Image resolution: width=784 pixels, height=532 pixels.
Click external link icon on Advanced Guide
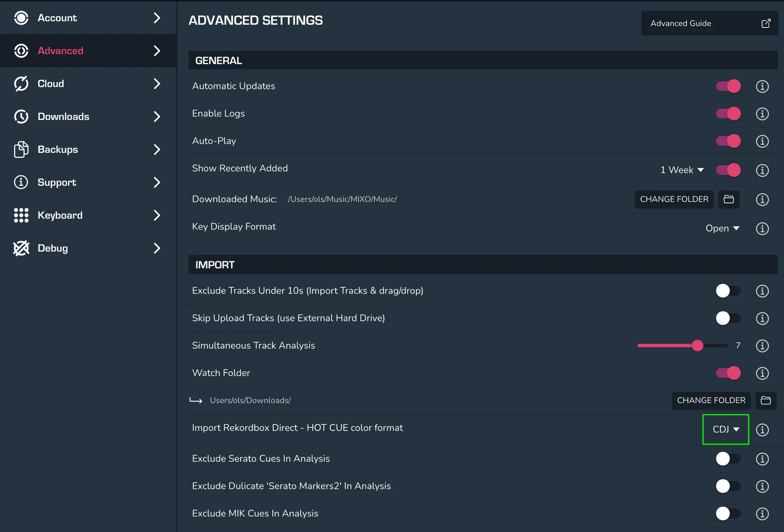point(766,24)
